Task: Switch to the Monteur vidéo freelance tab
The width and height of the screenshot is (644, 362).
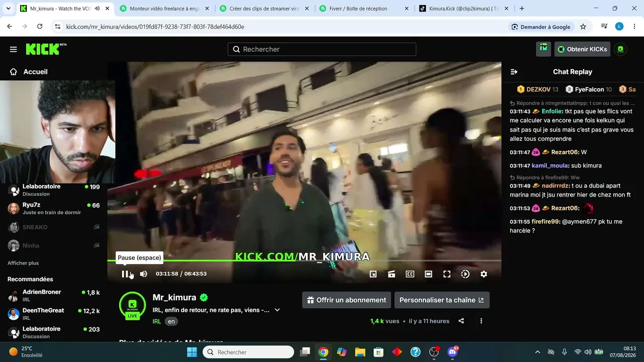Action: point(164,9)
